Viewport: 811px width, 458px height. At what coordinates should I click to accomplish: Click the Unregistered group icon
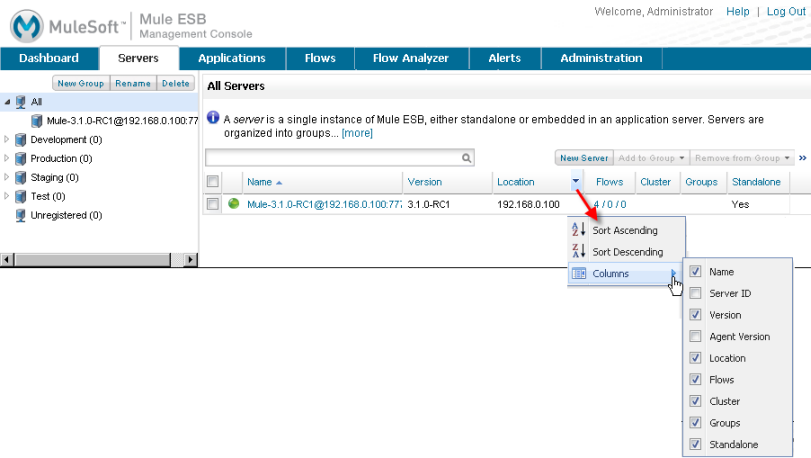21,216
